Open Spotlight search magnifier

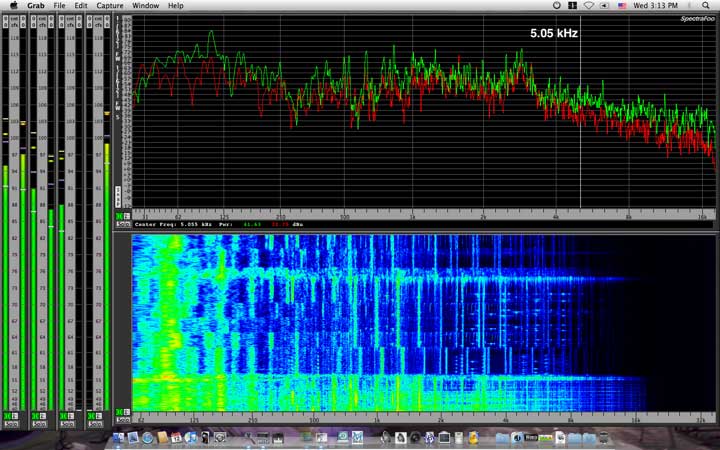pos(705,6)
